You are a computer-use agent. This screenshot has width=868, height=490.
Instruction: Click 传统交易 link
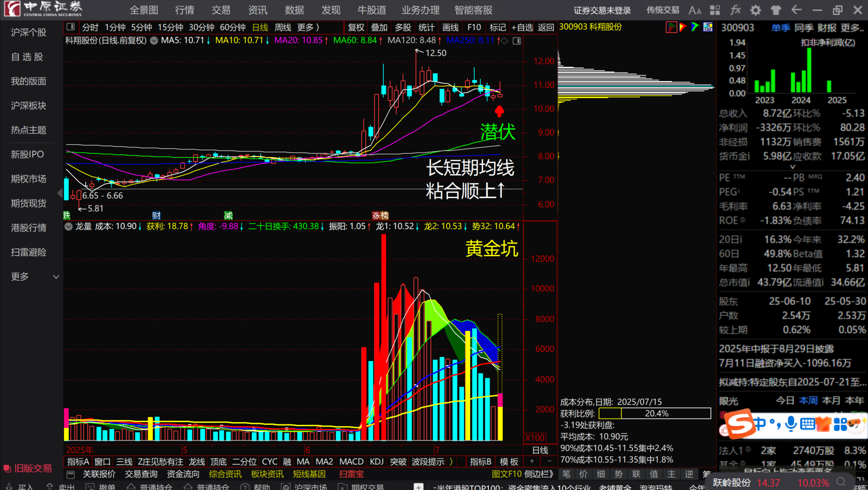point(662,10)
